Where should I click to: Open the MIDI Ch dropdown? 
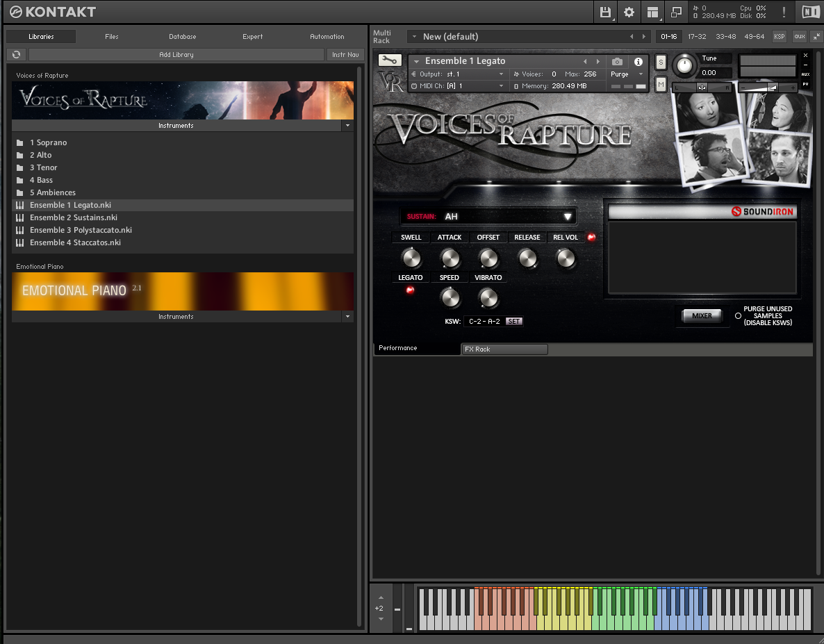coord(501,86)
